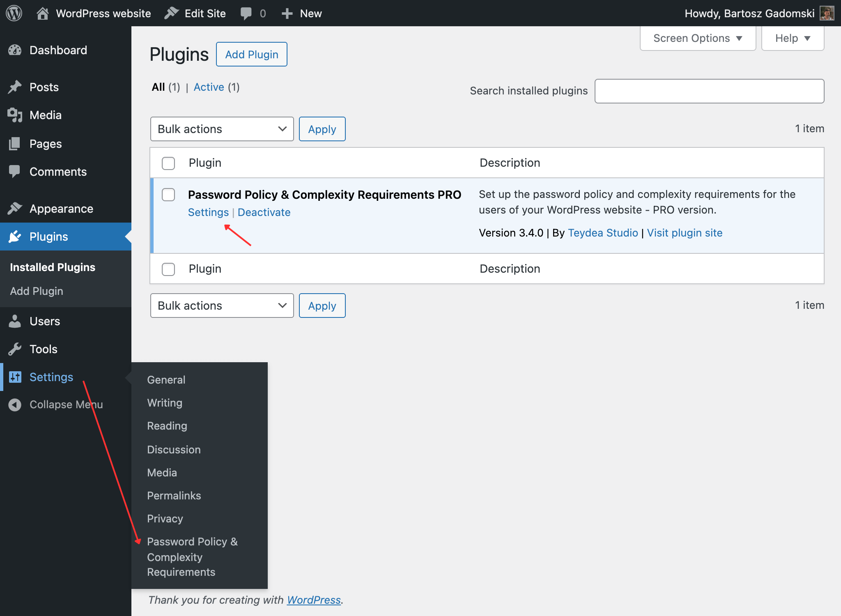Open Discussion settings from flyout
Image resolution: width=841 pixels, height=616 pixels.
(174, 450)
